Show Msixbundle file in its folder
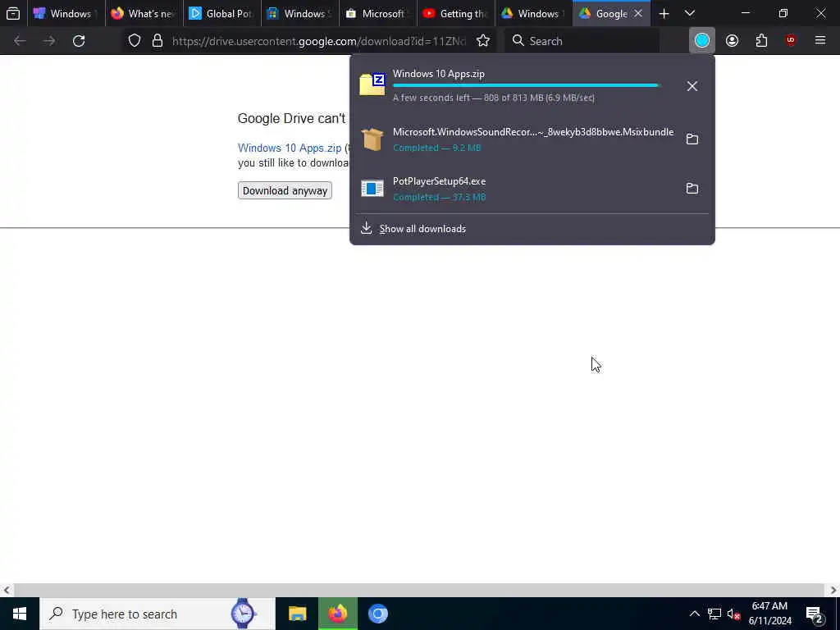840x630 pixels. click(692, 139)
